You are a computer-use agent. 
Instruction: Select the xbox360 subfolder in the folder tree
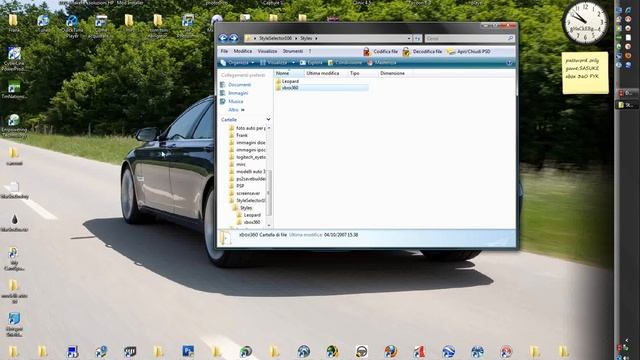coord(249,222)
